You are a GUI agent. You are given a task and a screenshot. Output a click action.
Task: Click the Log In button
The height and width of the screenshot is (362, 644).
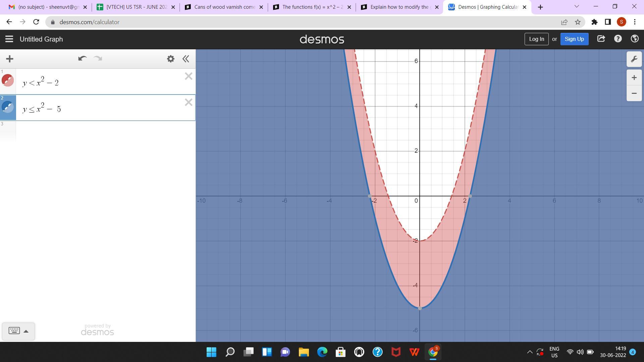click(536, 39)
